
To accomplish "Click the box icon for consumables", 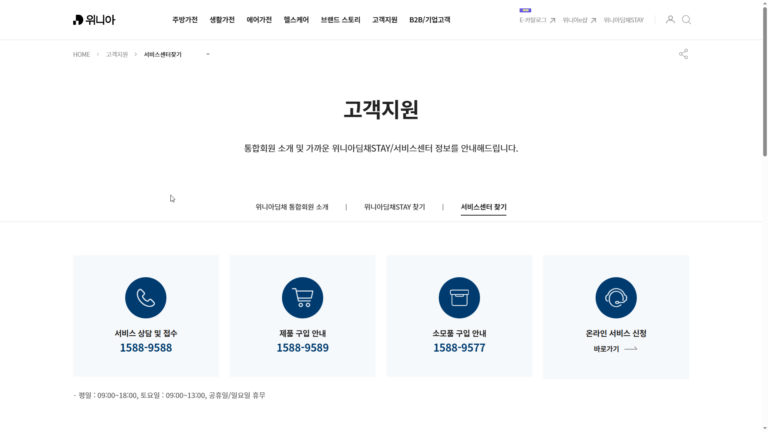I will click(x=459, y=298).
